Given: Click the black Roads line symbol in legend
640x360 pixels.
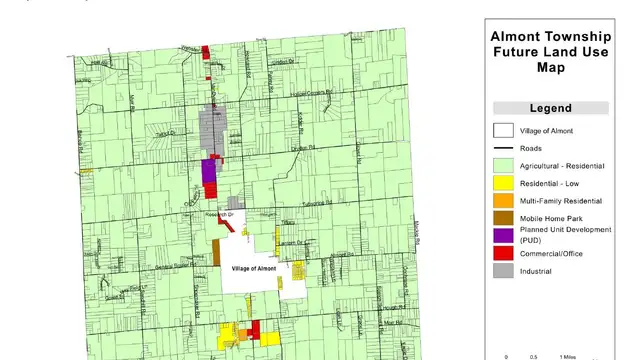Looking at the screenshot, I should pyautogui.click(x=503, y=148).
